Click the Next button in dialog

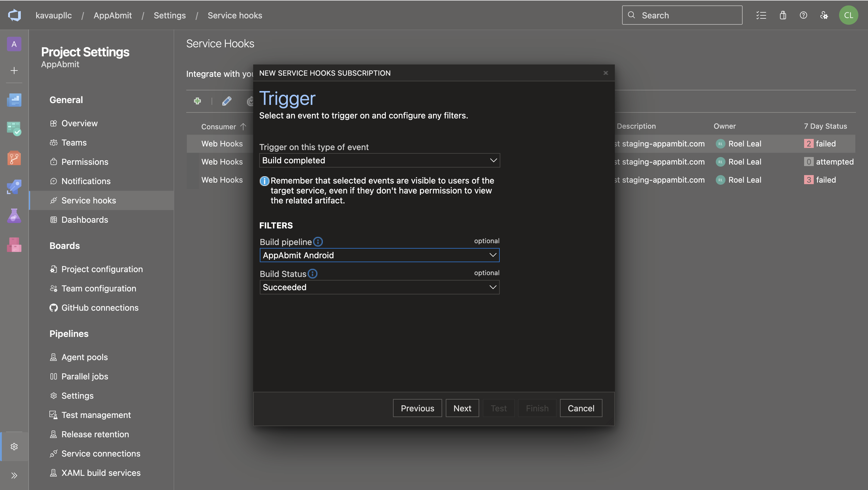pyautogui.click(x=462, y=408)
